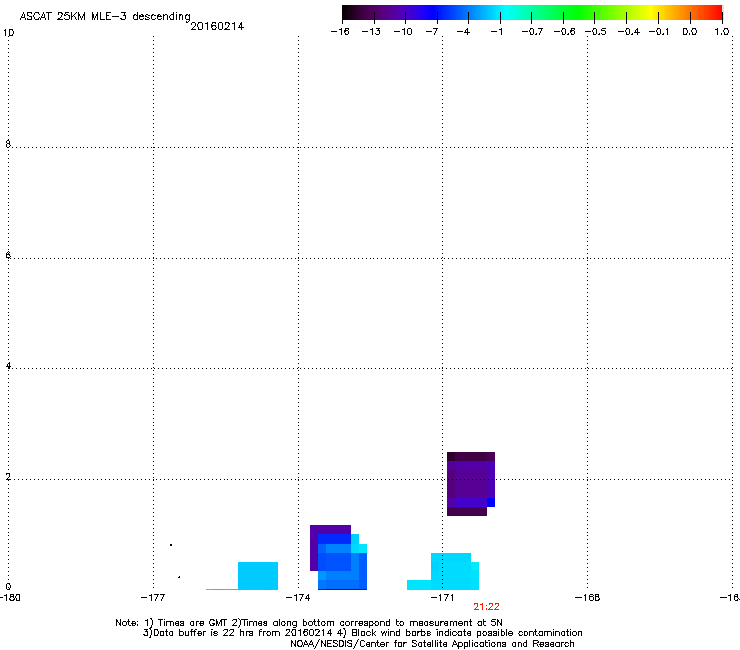This screenshot has height=650, width=740.
Task: Click the latitude 8 axis label
Action: pyautogui.click(x=8, y=144)
